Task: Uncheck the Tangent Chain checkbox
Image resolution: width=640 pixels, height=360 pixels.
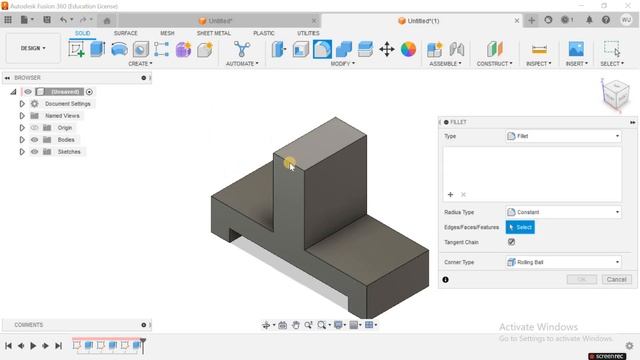Action: click(x=511, y=242)
